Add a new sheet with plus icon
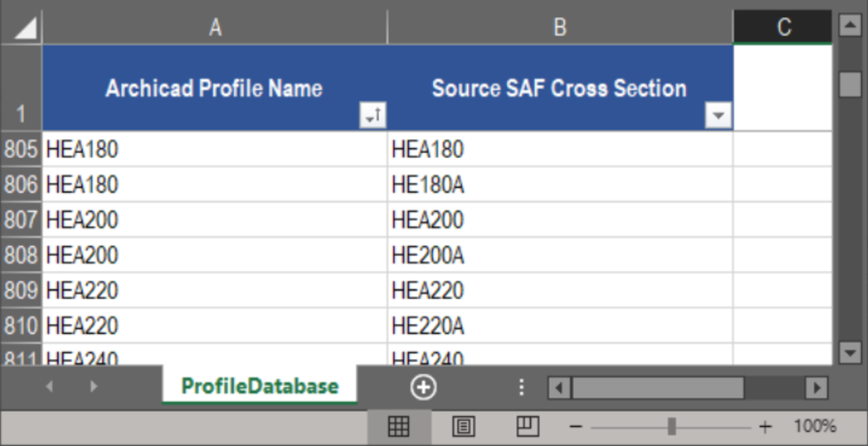This screenshot has width=868, height=446. pos(424,387)
